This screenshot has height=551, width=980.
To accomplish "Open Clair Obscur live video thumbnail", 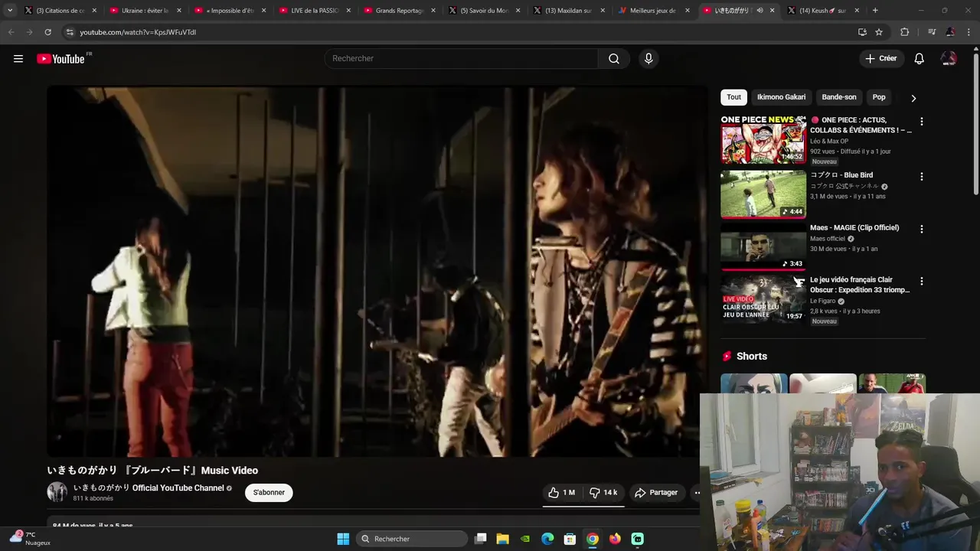I will [x=763, y=299].
